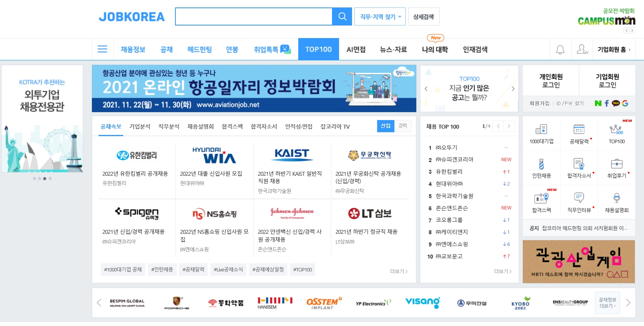Open the notification bell icon
Image resolution: width=644 pixels, height=326 pixels.
click(560, 49)
